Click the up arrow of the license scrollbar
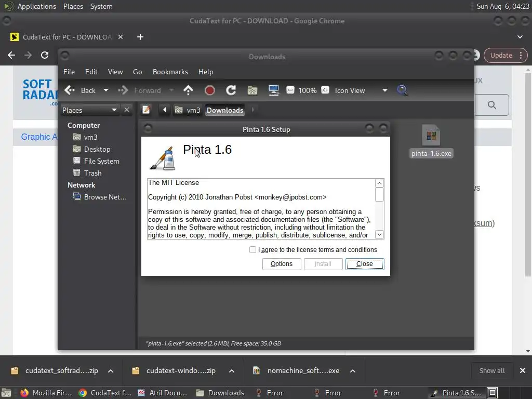 (x=379, y=183)
